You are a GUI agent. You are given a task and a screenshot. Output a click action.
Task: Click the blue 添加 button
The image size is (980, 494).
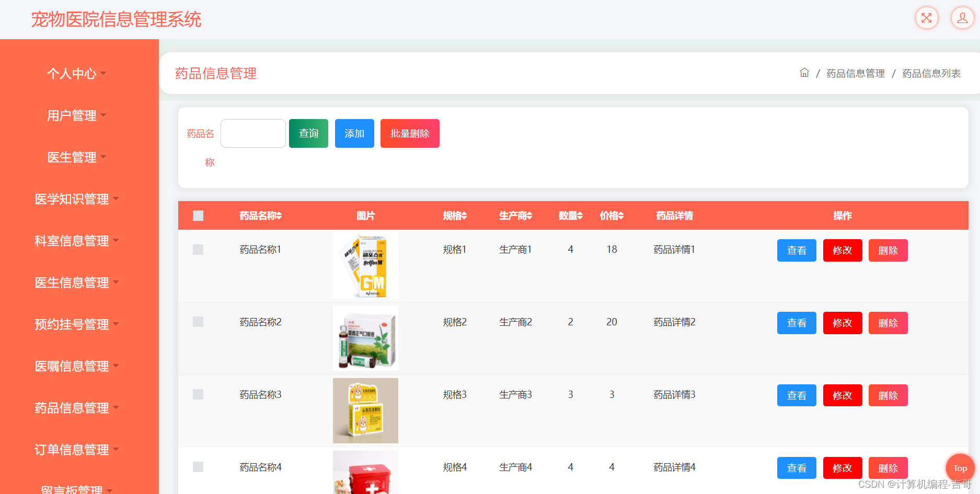[354, 133]
